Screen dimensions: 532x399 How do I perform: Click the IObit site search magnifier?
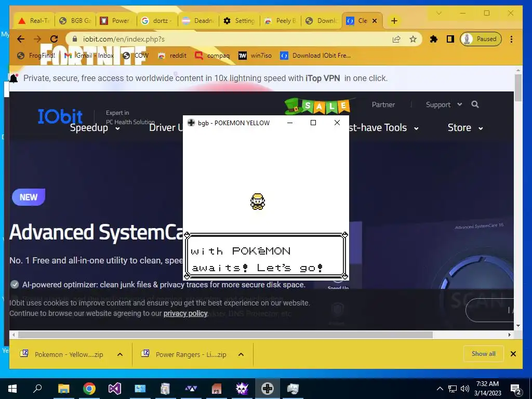475,104
